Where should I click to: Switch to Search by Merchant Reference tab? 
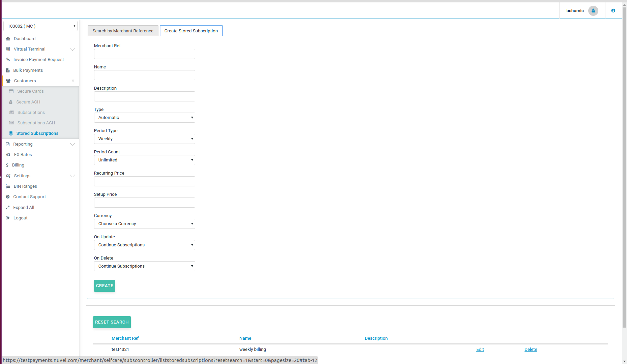pyautogui.click(x=123, y=31)
